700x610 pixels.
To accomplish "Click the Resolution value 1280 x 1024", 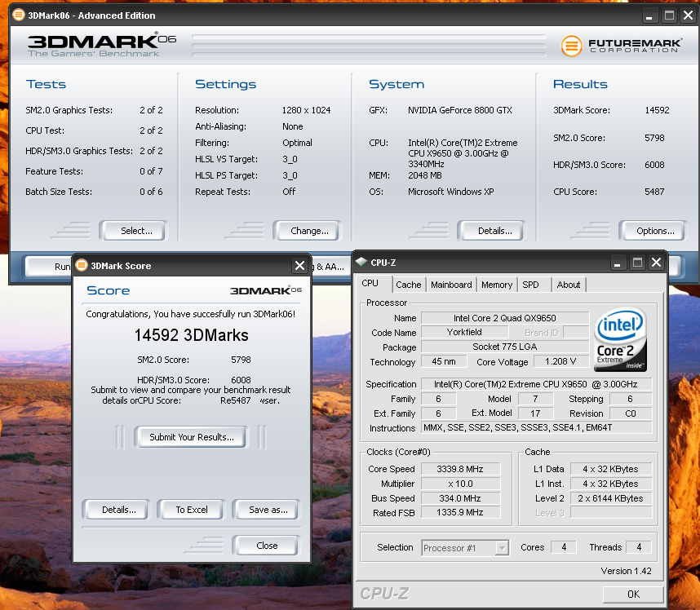I will point(306,110).
